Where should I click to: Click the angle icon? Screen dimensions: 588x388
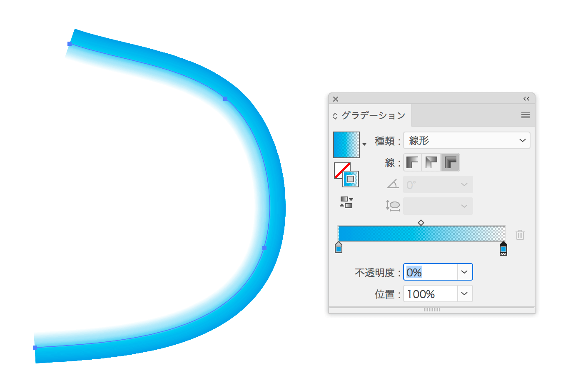(x=393, y=184)
